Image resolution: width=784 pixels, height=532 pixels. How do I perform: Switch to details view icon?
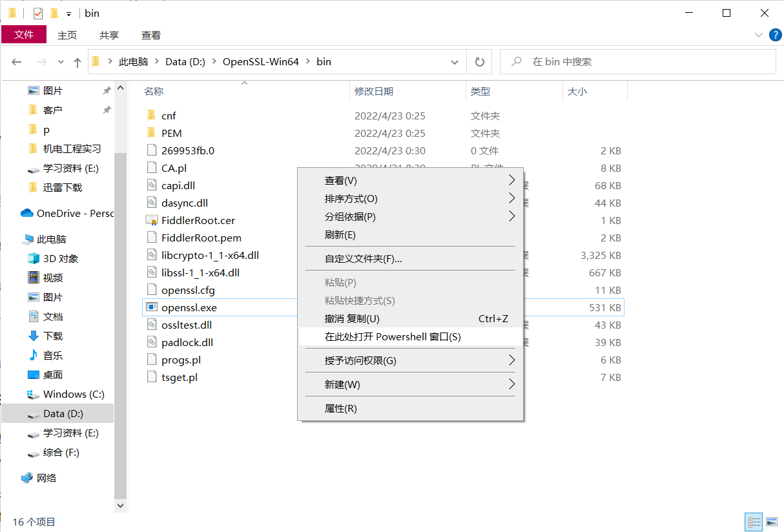754,522
